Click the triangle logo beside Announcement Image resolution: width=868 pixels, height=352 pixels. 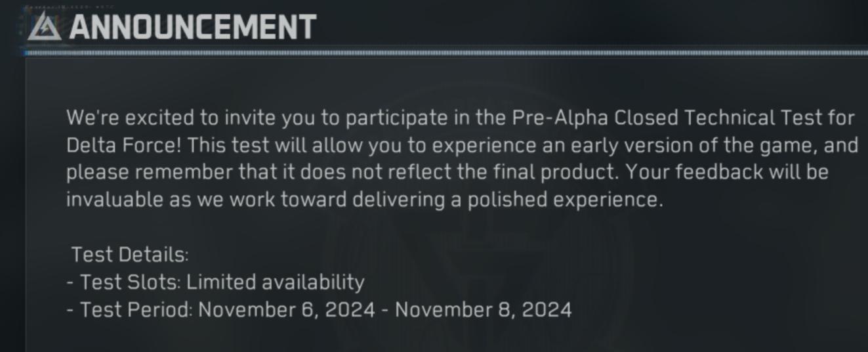(x=44, y=27)
